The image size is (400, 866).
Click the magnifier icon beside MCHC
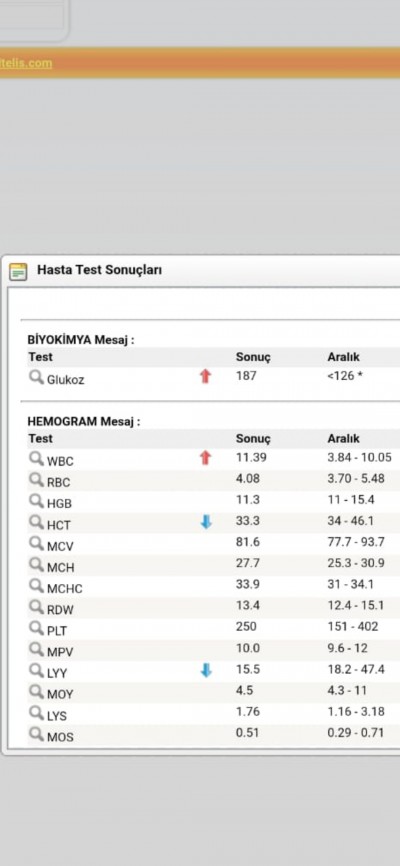click(x=36, y=585)
